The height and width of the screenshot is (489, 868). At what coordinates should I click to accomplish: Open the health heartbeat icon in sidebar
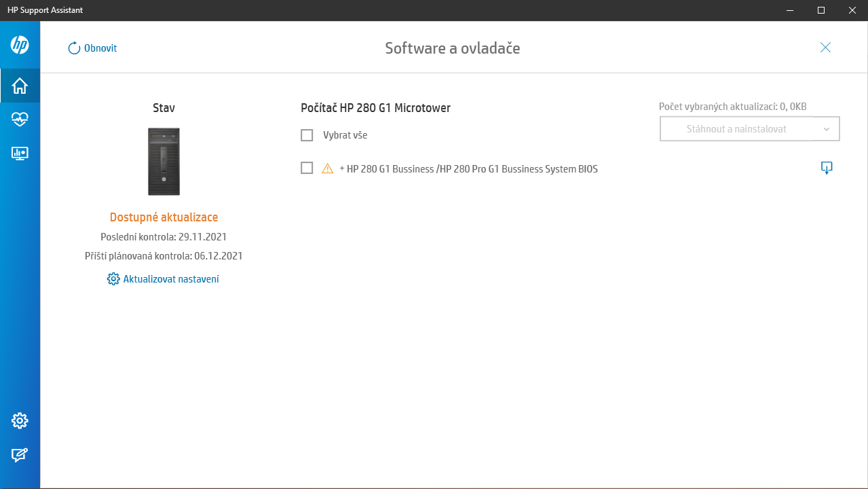click(x=20, y=120)
